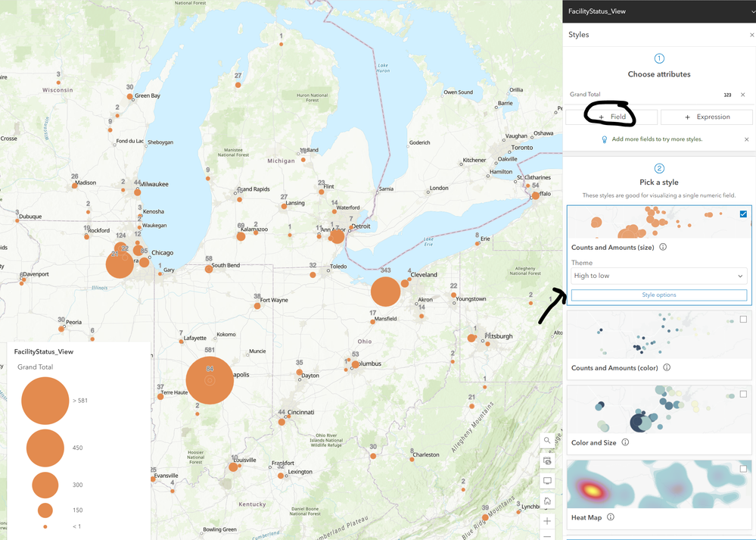Select the 69 point near Kalamazoo
The width and height of the screenshot is (756, 540).
click(x=241, y=236)
